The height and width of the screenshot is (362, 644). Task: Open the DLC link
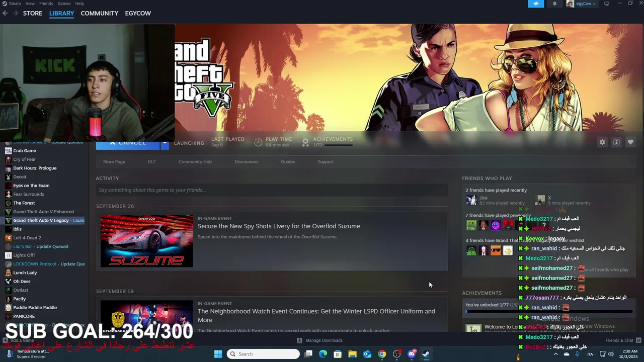[x=152, y=161]
